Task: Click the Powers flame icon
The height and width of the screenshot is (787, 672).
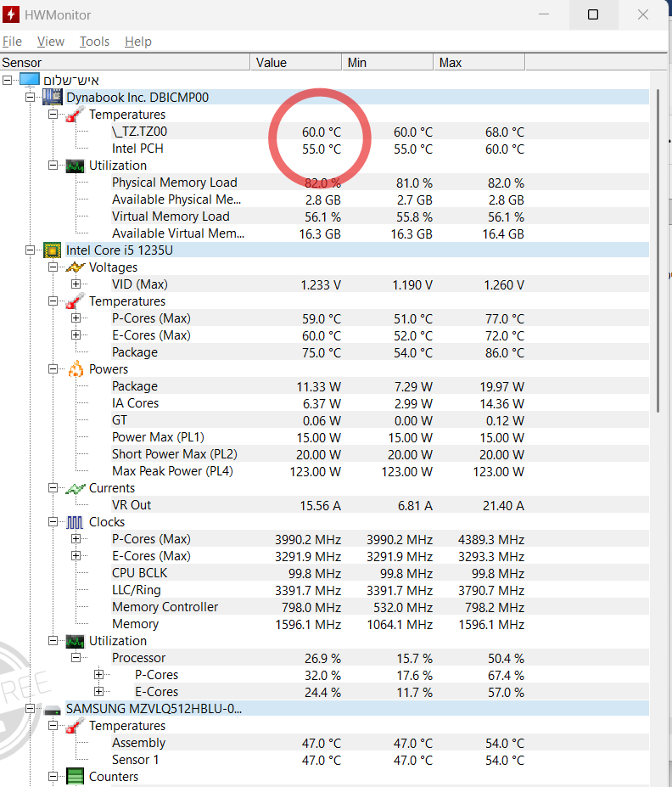Action: coord(76,369)
